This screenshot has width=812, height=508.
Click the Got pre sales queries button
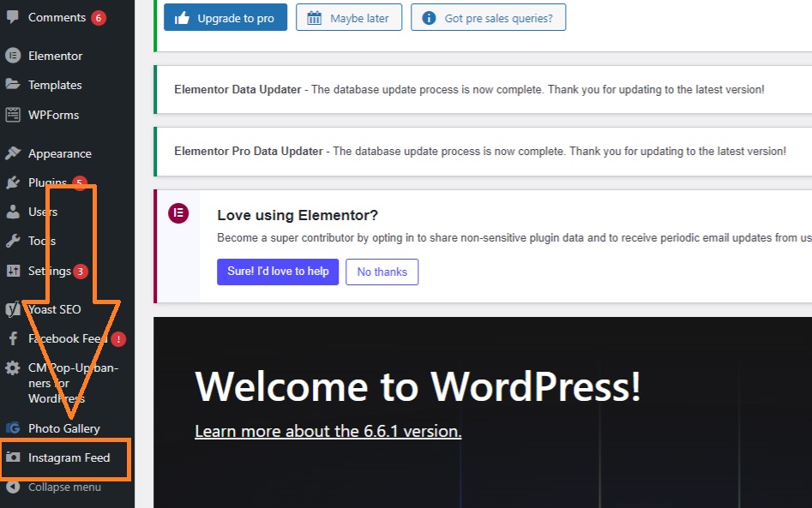point(489,17)
